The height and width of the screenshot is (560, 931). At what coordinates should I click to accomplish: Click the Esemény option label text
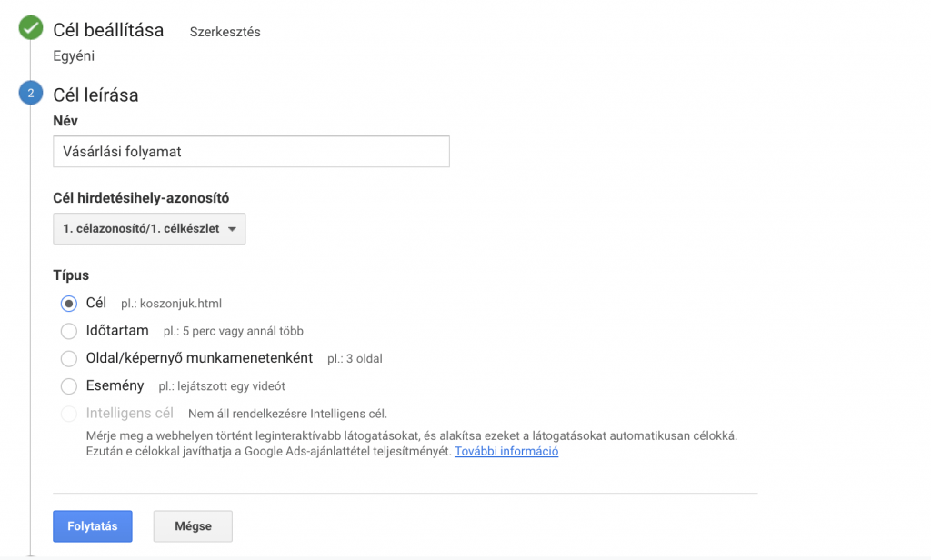coord(115,385)
